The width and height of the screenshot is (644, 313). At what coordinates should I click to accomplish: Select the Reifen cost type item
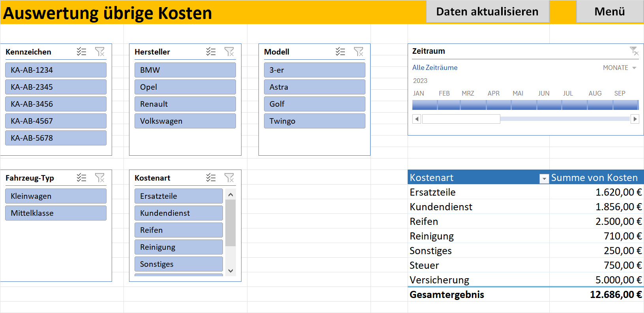179,230
